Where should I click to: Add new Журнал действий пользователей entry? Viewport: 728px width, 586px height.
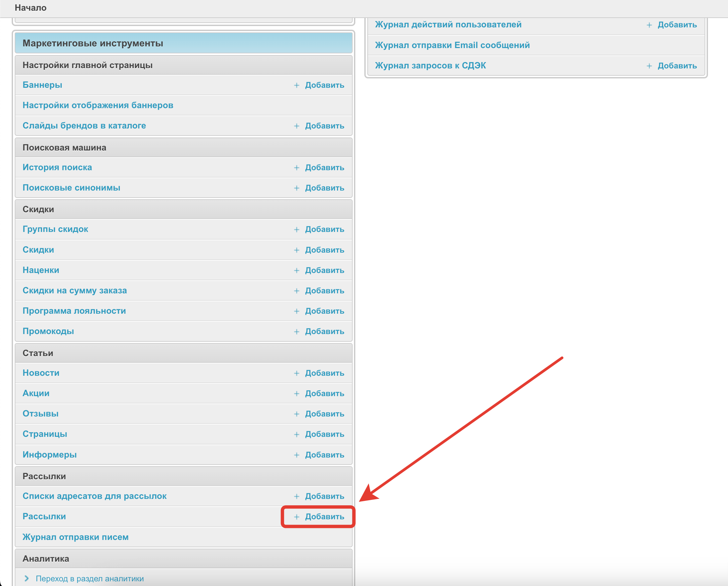(677, 25)
